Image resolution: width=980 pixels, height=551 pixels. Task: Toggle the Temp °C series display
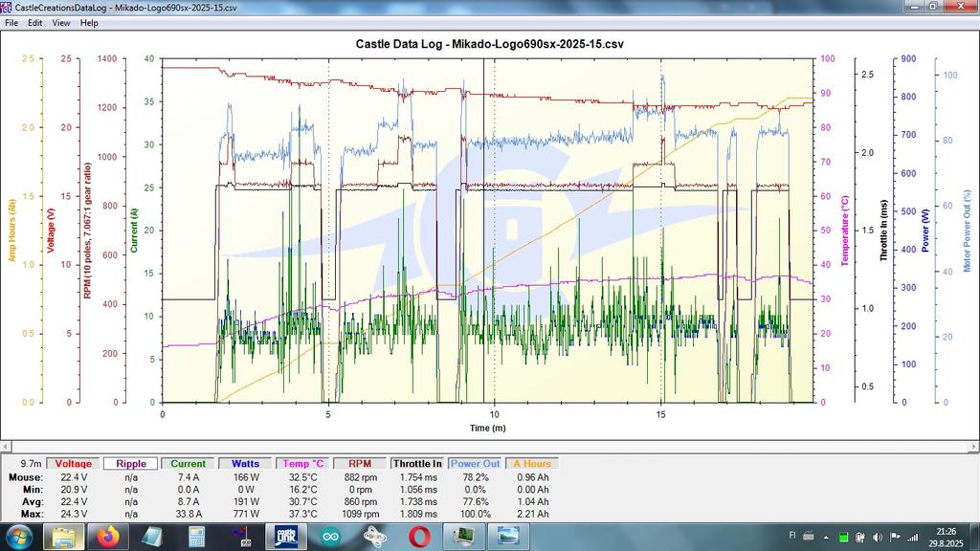[x=303, y=464]
